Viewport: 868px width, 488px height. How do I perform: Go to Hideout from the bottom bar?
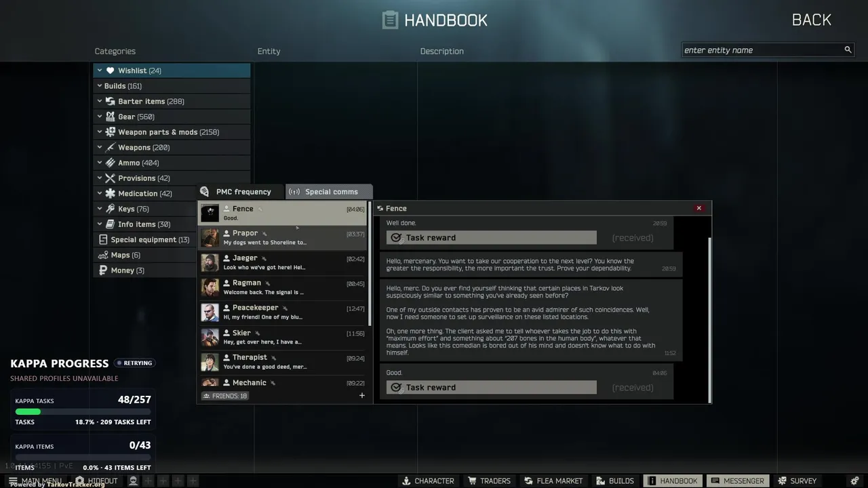pos(97,481)
